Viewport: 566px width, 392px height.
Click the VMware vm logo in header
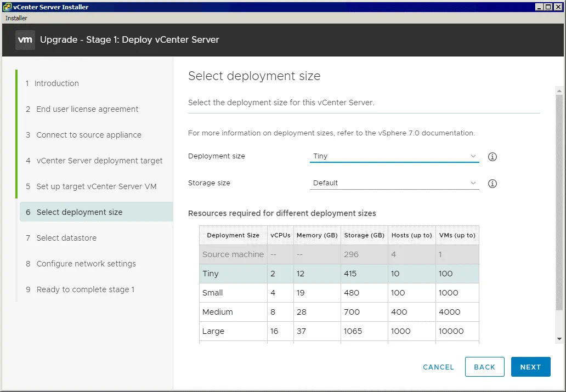(x=25, y=40)
